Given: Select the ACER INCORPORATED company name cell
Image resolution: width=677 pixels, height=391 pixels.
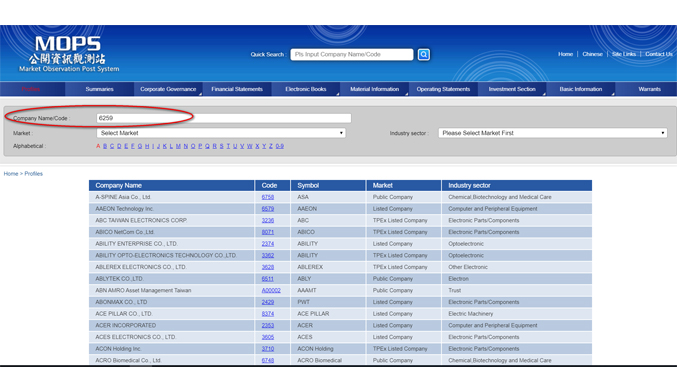Looking at the screenshot, I should click(171, 325).
